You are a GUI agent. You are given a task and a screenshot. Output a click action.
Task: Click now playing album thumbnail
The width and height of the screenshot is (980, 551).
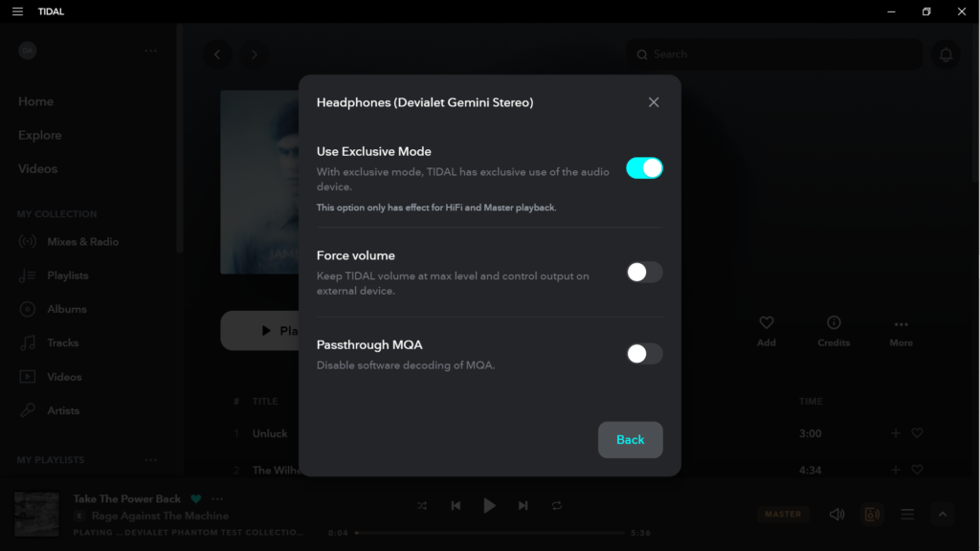tap(37, 514)
